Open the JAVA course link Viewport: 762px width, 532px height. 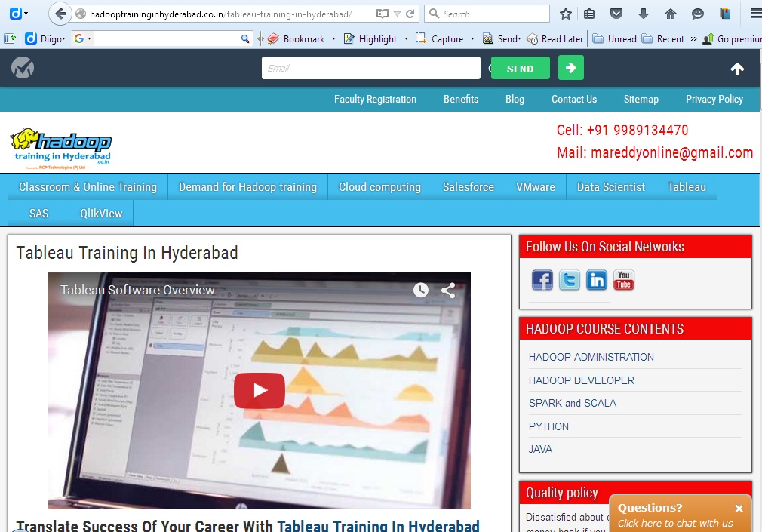point(540,450)
